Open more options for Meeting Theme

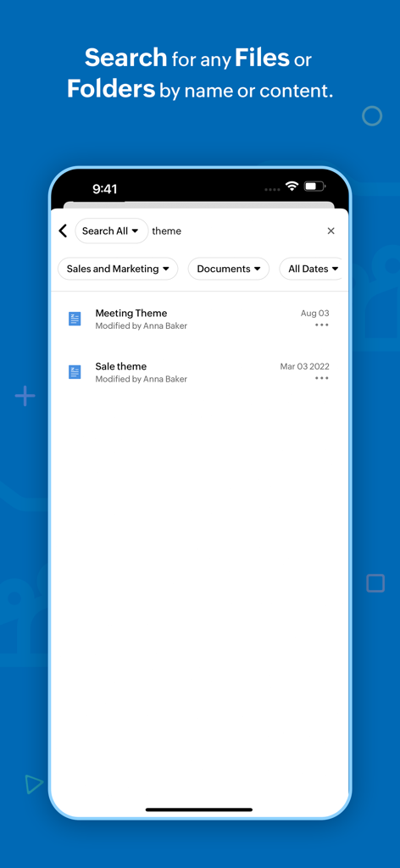321,325
